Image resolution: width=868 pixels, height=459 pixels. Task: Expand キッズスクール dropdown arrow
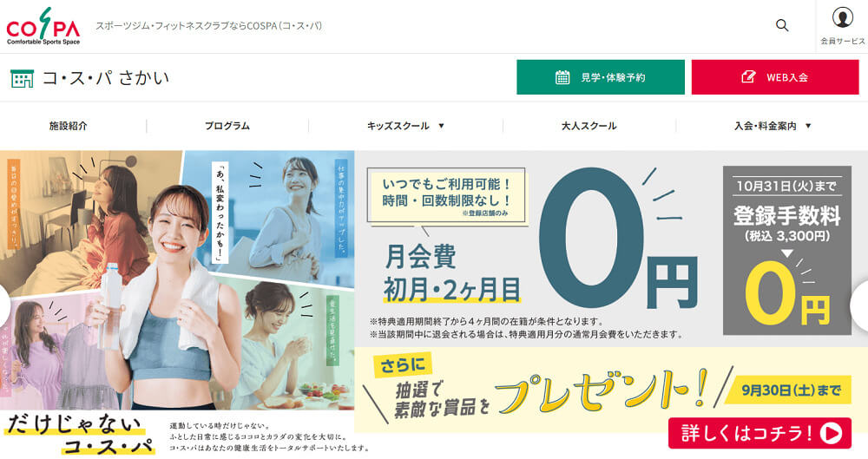(441, 126)
